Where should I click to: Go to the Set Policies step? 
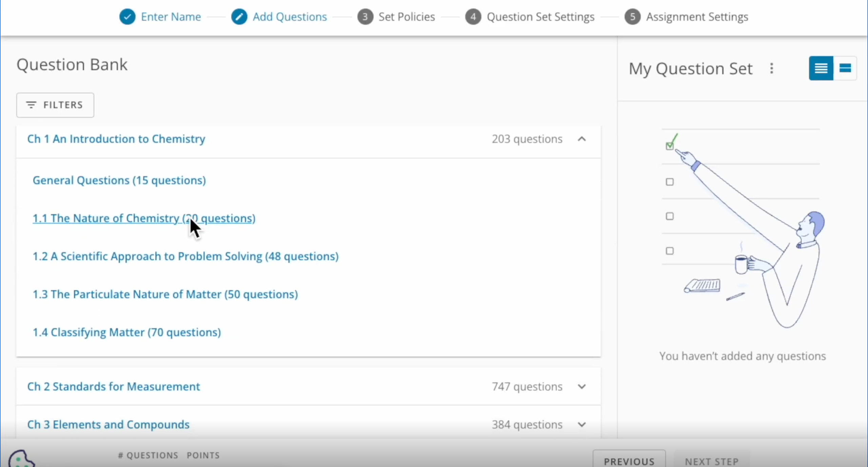407,17
